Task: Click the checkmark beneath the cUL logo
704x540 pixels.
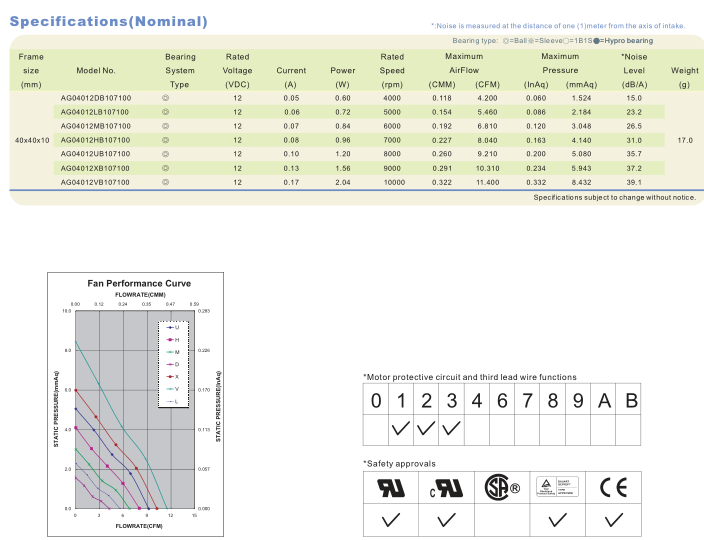Action: click(x=446, y=520)
